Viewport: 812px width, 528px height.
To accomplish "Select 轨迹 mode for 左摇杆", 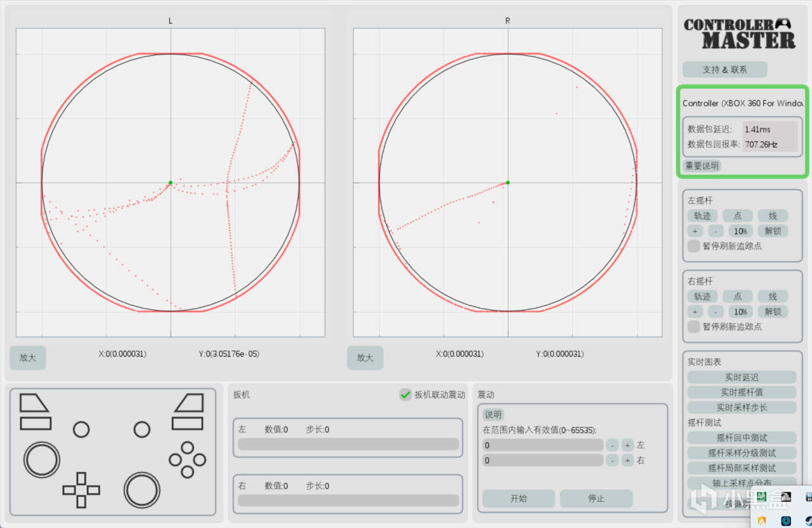I will coord(702,216).
